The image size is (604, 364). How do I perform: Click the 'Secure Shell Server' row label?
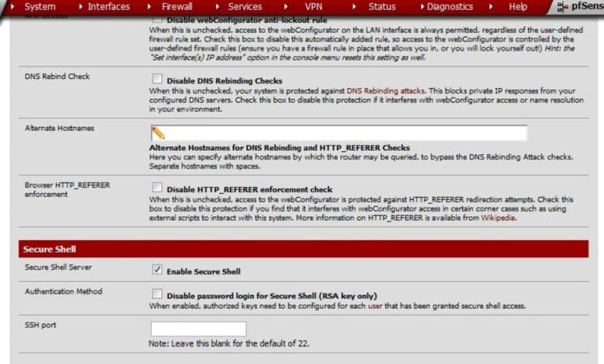(58, 267)
